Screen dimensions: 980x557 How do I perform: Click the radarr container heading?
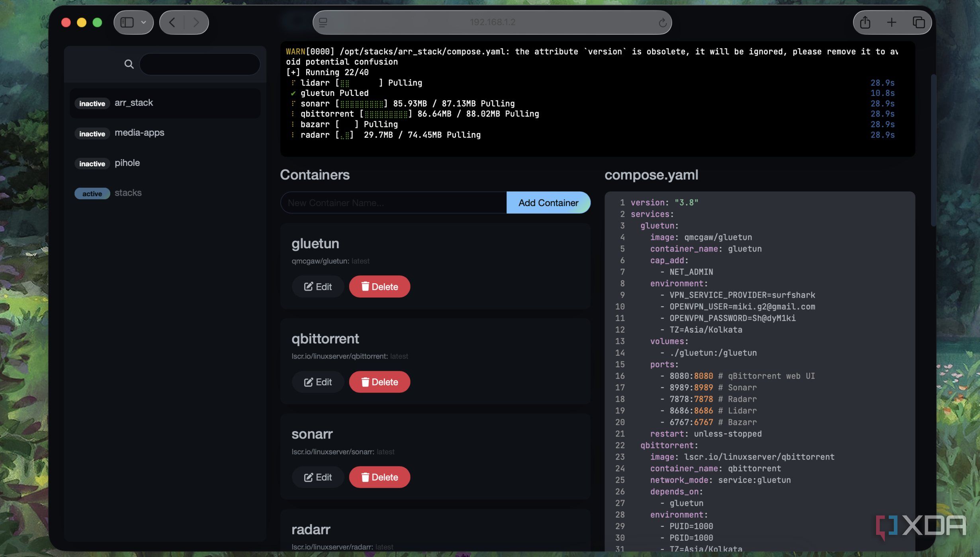311,529
